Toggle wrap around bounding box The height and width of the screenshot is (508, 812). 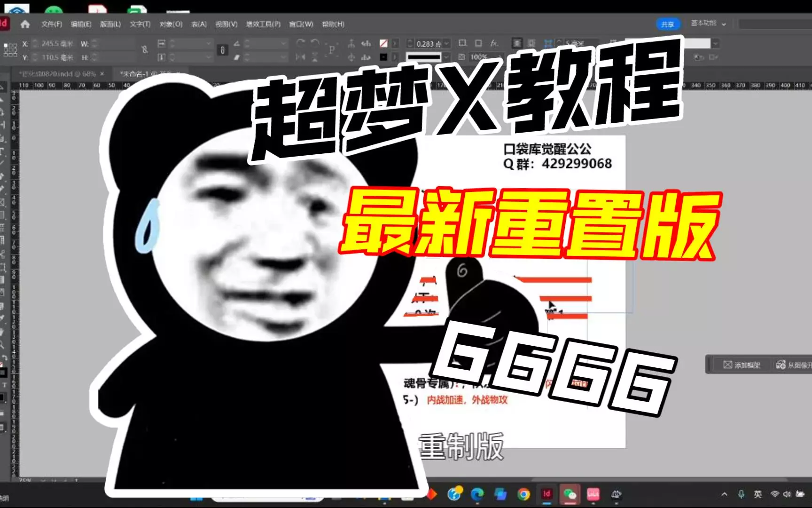tap(531, 43)
